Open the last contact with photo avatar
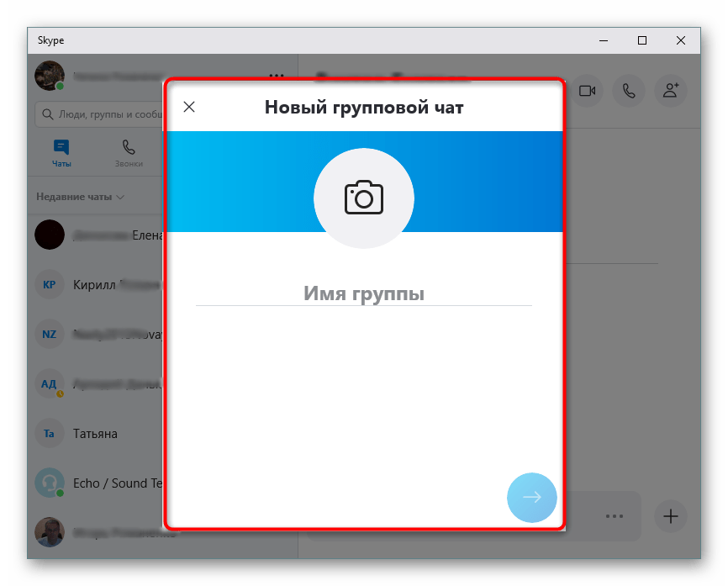The image size is (728, 586). (x=95, y=532)
